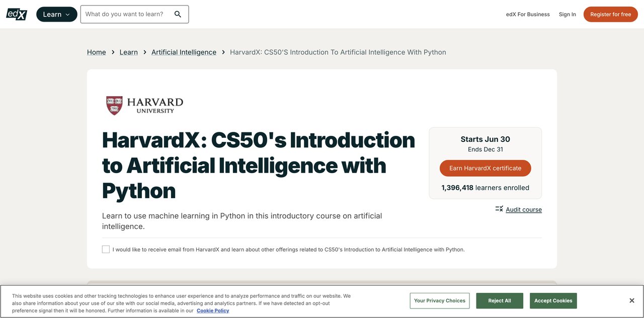This screenshot has height=318, width=644.
Task: Open the Audit course link
Action: pos(524,209)
